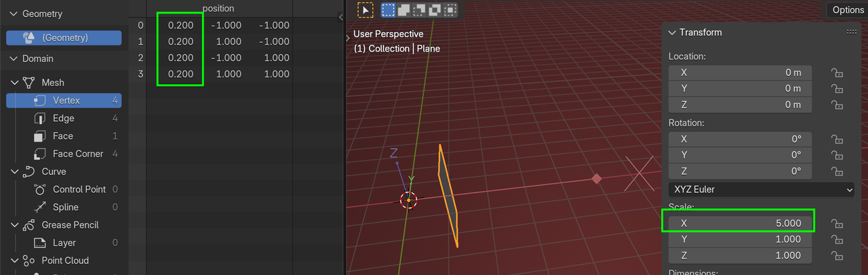Select the Control Point row label
The height and width of the screenshot is (275, 868).
[x=79, y=190]
